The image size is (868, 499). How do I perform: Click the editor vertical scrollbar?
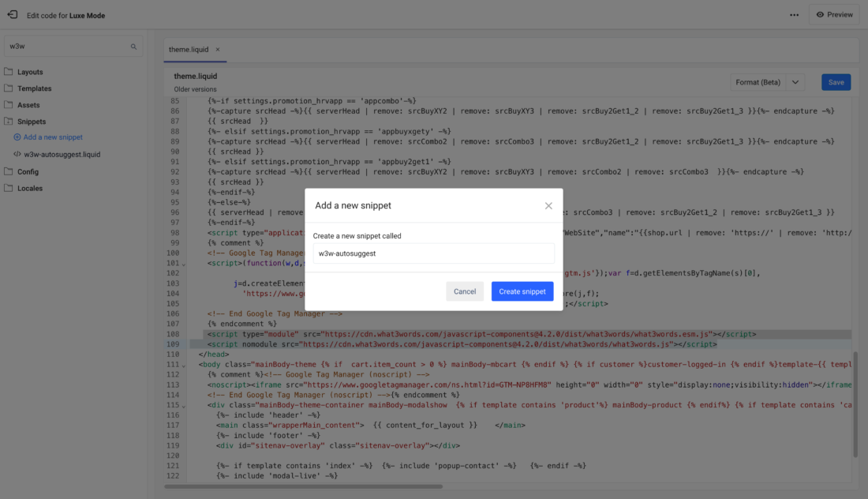click(x=855, y=404)
